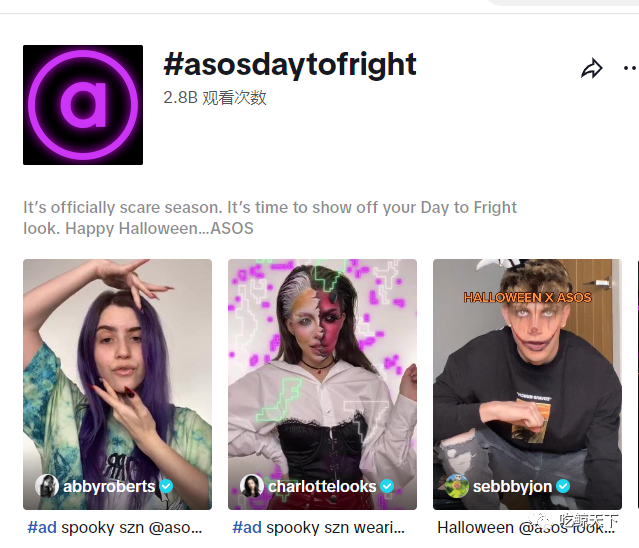Click the sebbbyjon username
This screenshot has width=639, height=548.
click(x=512, y=486)
